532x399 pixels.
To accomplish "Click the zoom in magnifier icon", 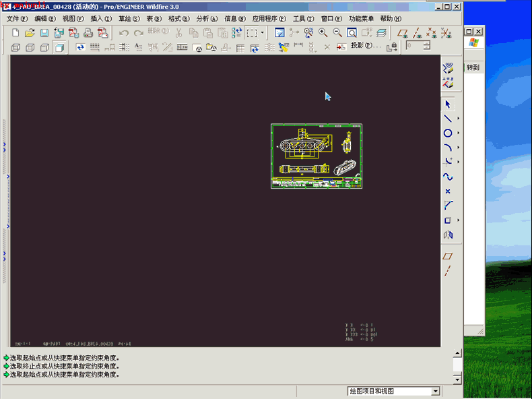I will pyautogui.click(x=323, y=32).
